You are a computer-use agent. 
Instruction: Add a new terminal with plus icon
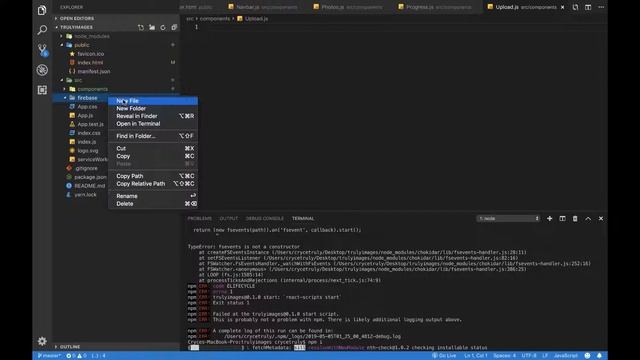tap(549, 219)
